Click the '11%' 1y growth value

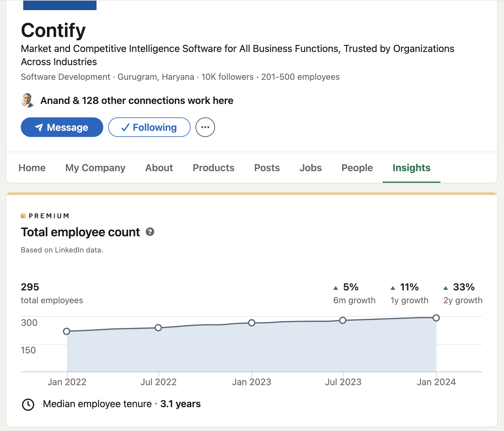click(x=409, y=287)
